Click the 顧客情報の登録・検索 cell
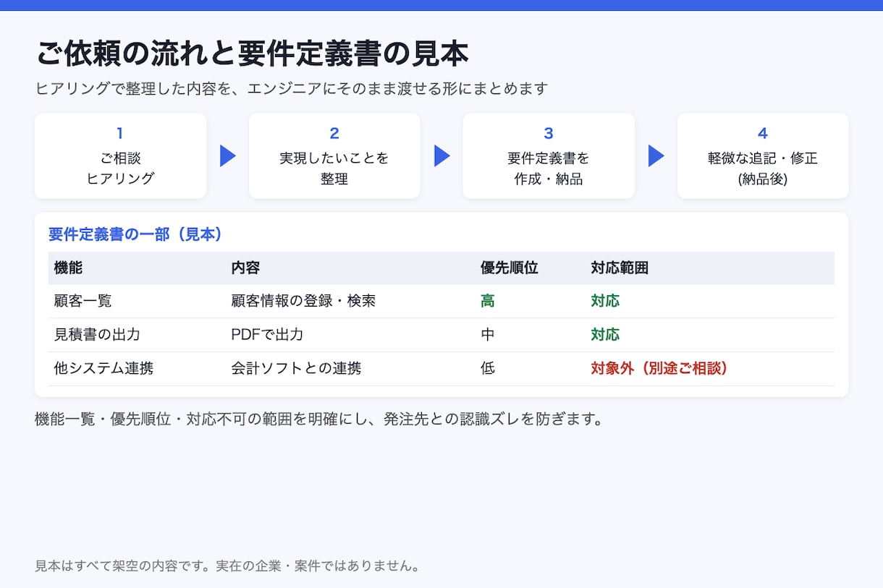This screenshot has height=588, width=883. [303, 301]
